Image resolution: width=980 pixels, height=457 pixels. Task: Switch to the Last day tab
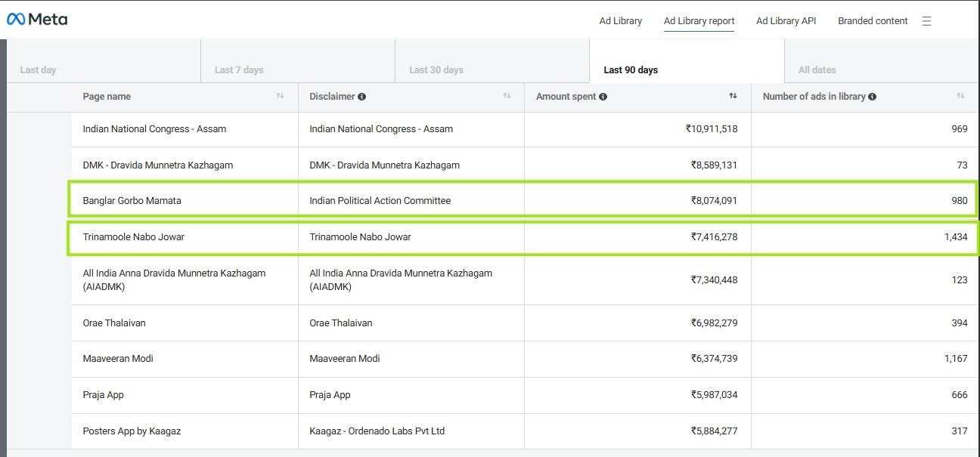pos(39,69)
